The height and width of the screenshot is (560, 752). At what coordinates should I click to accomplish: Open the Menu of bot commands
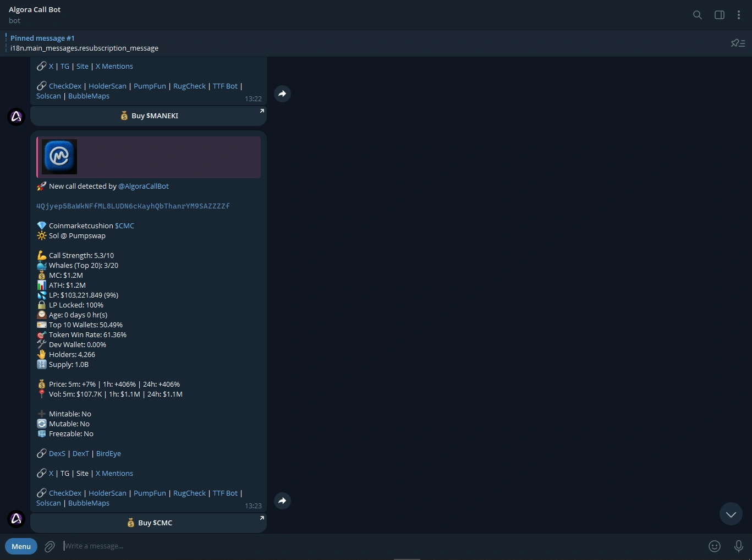(x=21, y=546)
